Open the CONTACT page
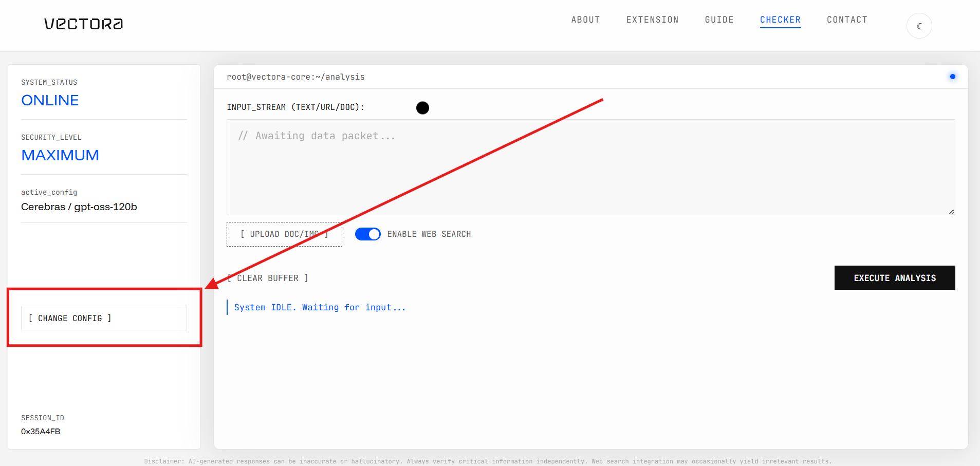This screenshot has height=466, width=980. (x=847, y=20)
